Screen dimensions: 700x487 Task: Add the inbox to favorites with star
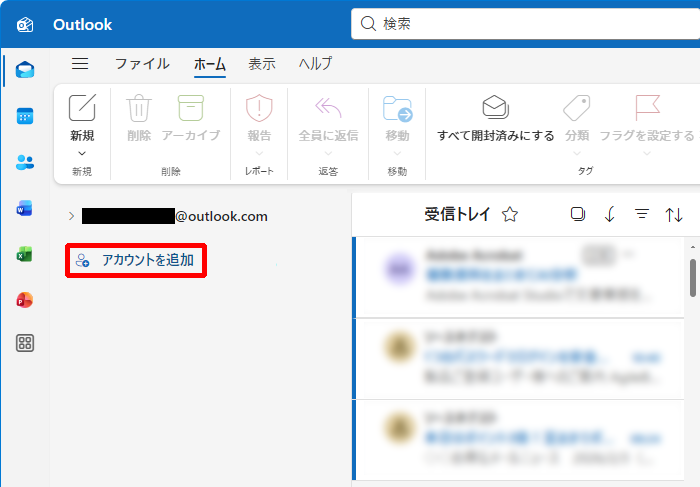510,214
